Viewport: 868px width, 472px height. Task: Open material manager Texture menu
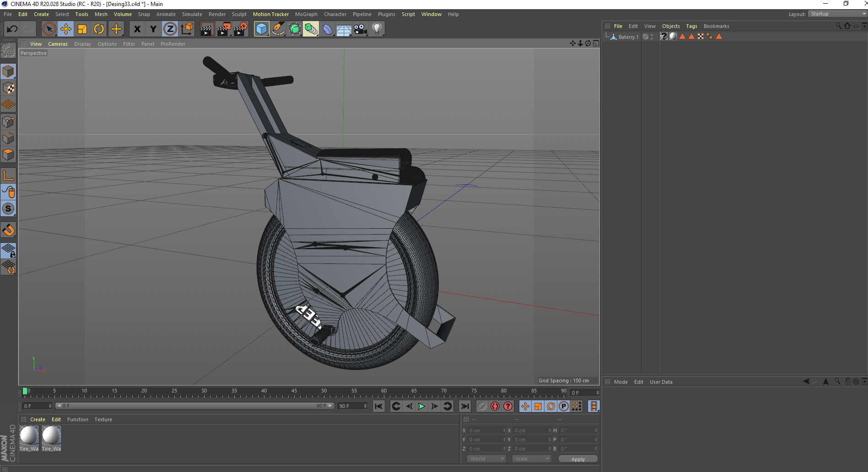(103, 419)
